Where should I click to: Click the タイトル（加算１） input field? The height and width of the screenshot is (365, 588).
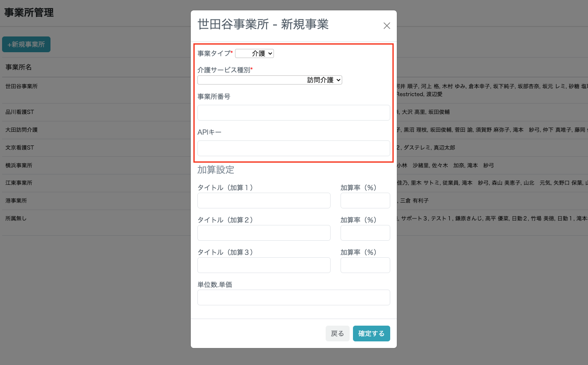(264, 201)
